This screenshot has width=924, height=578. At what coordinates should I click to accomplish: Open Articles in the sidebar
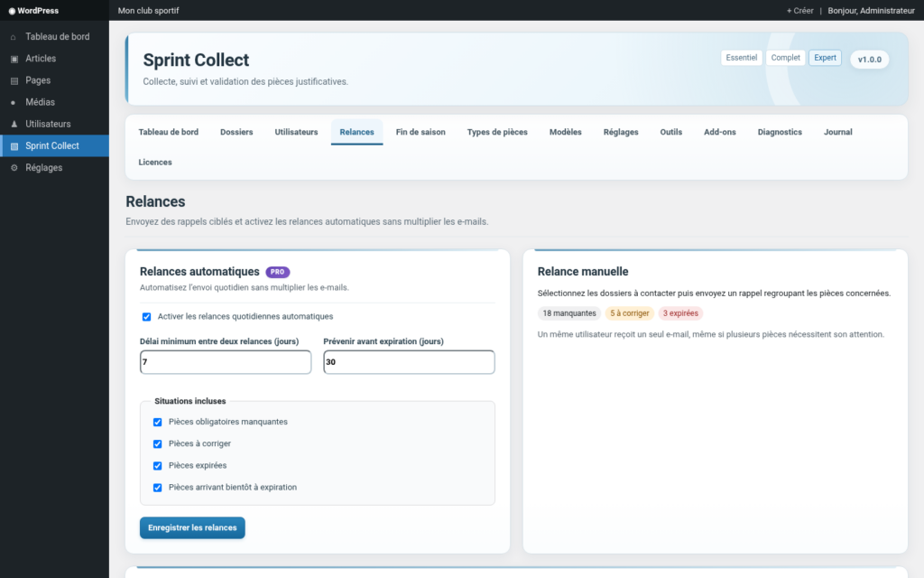54,59
